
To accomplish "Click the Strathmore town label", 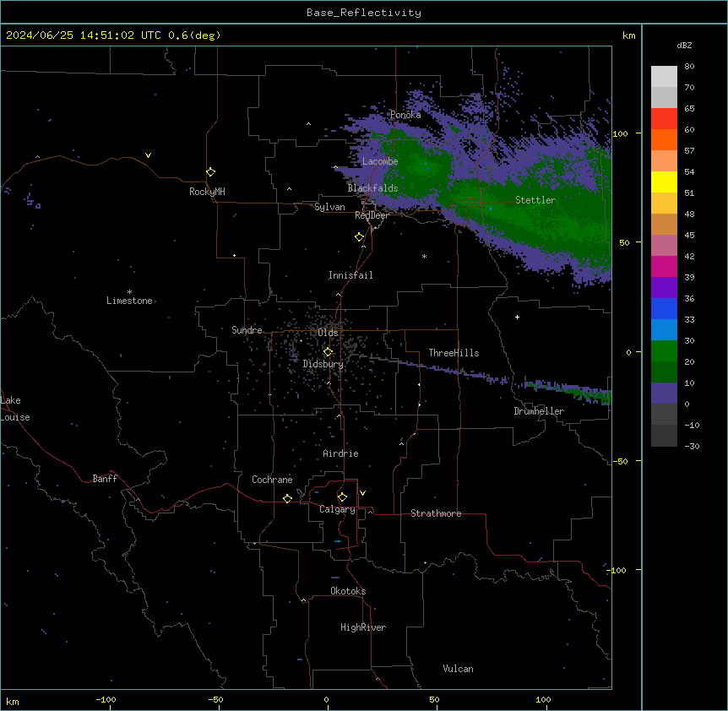I will [436, 513].
